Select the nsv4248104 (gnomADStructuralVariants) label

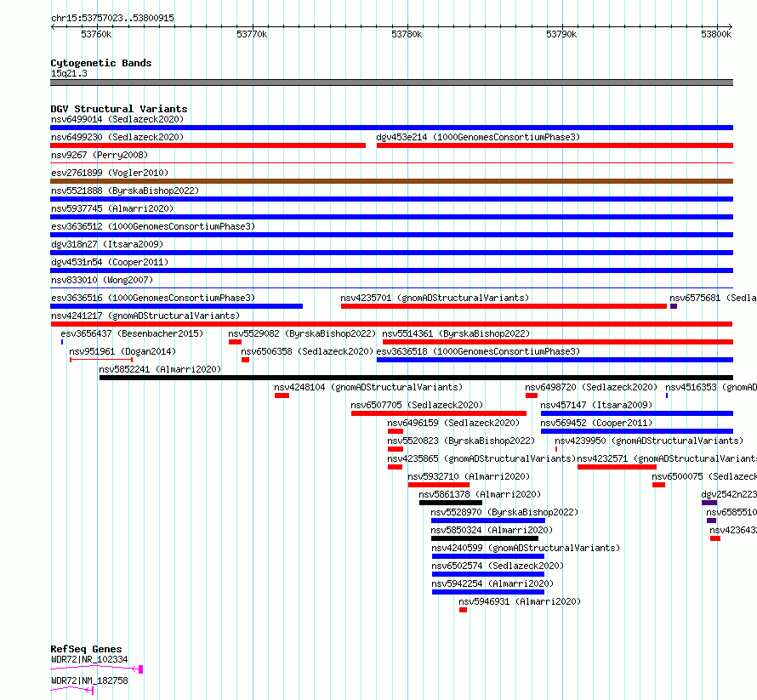click(x=368, y=387)
